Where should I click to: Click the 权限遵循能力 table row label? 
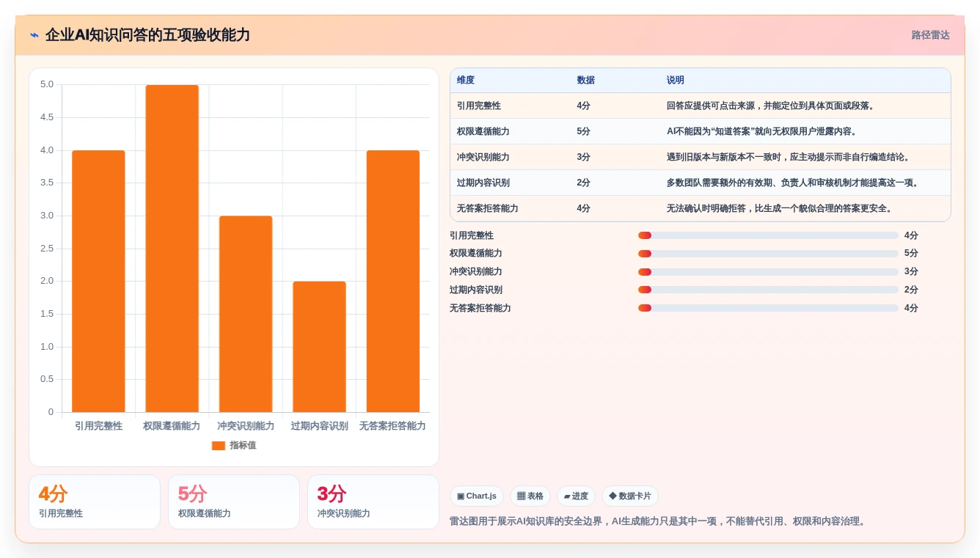pos(483,131)
